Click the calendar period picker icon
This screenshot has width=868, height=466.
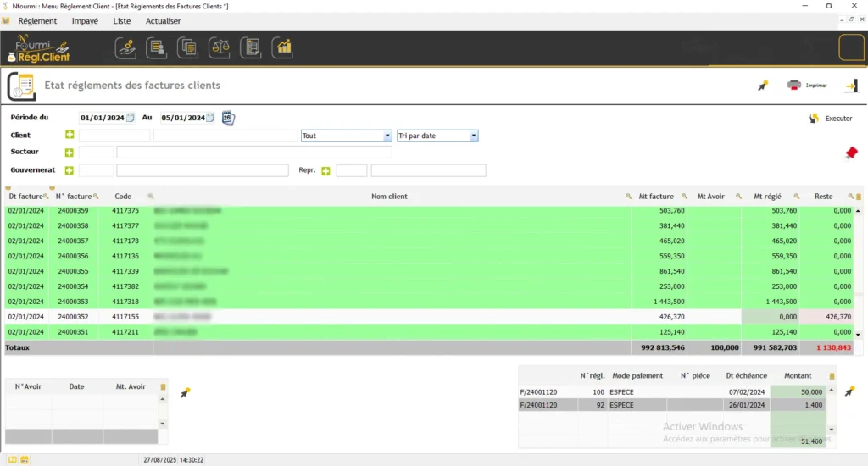click(x=227, y=118)
